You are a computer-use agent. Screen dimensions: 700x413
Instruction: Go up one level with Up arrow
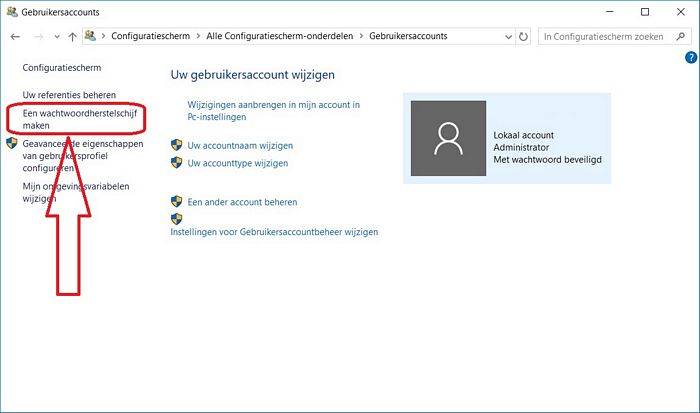pos(72,36)
